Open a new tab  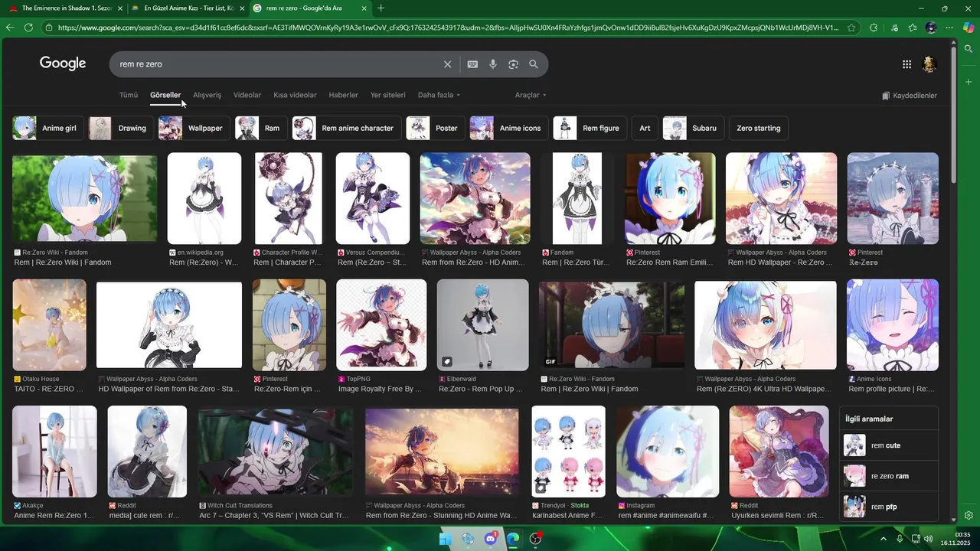[381, 8]
